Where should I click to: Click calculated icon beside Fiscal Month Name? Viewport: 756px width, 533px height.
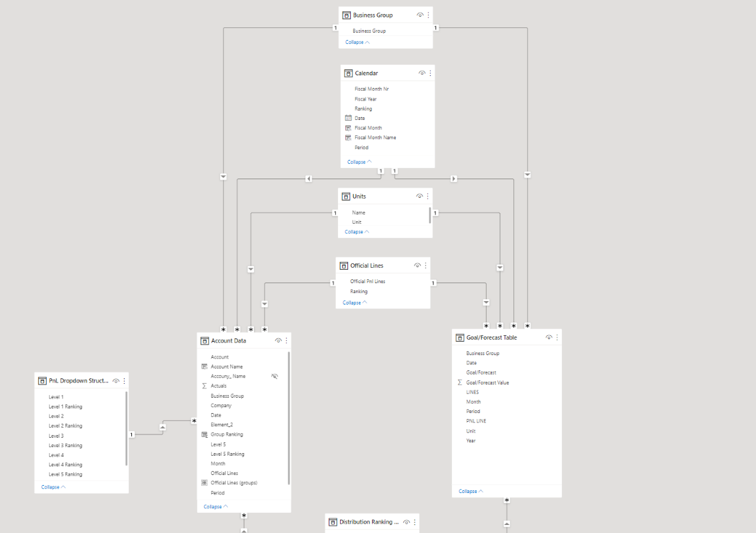(348, 138)
